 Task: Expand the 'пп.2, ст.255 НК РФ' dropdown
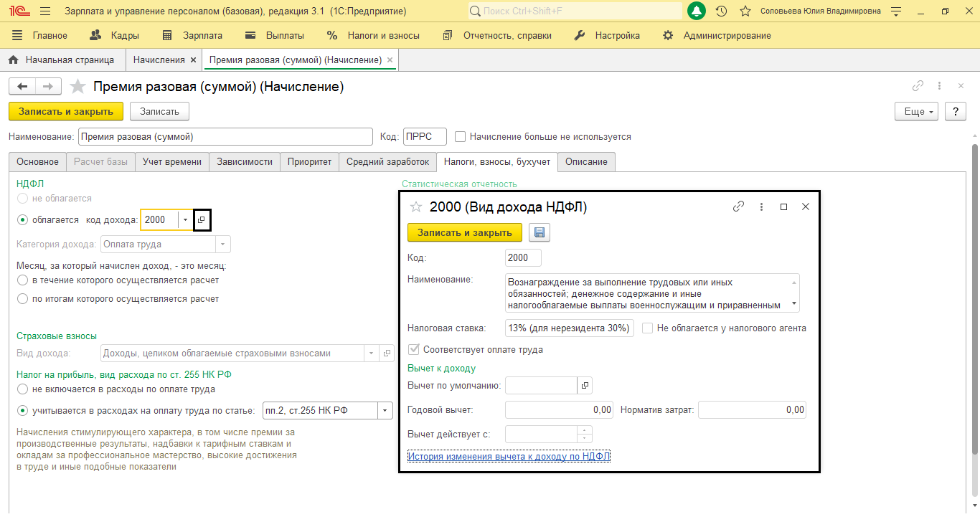pyautogui.click(x=385, y=411)
